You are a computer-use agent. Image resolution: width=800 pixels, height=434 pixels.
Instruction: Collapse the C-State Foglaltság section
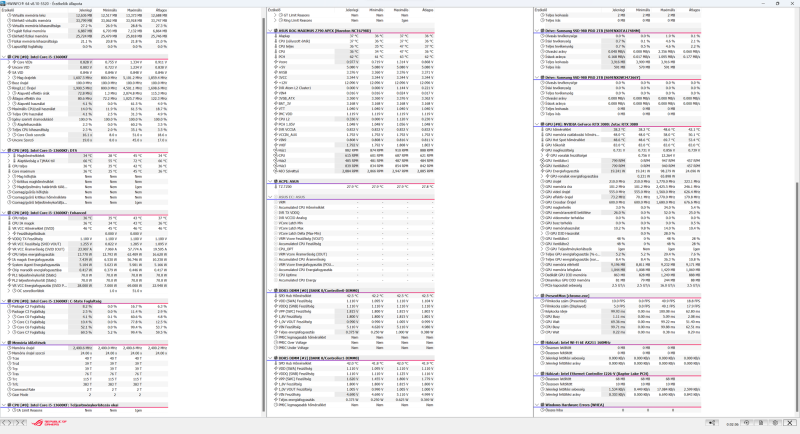click(4, 301)
